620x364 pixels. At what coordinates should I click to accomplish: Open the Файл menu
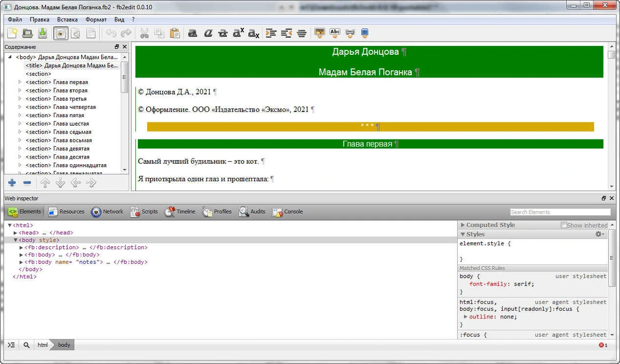(15, 19)
